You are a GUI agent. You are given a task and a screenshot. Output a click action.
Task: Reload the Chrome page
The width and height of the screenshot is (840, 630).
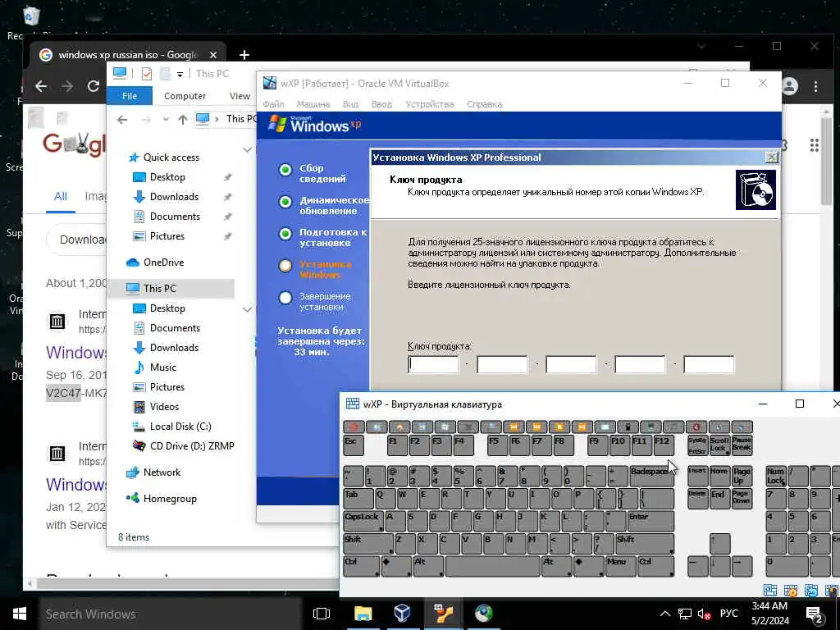pos(94,86)
